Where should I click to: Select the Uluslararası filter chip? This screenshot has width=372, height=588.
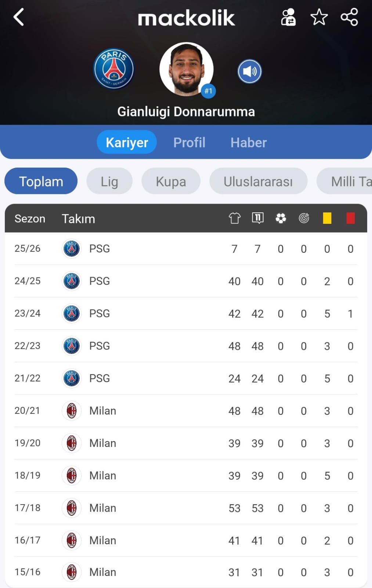pyautogui.click(x=259, y=181)
